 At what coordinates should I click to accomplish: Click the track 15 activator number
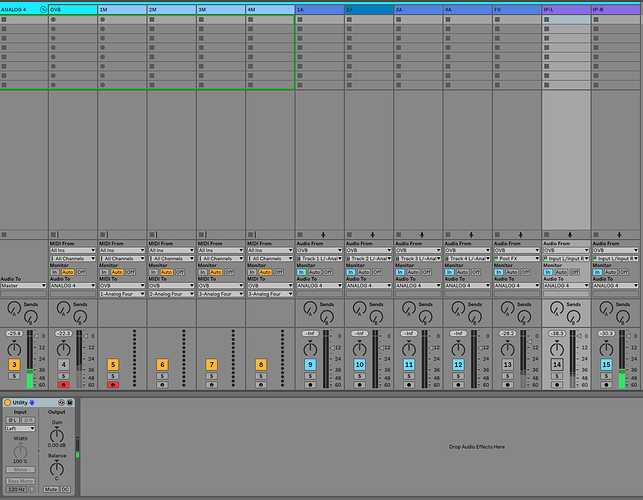coord(606,365)
